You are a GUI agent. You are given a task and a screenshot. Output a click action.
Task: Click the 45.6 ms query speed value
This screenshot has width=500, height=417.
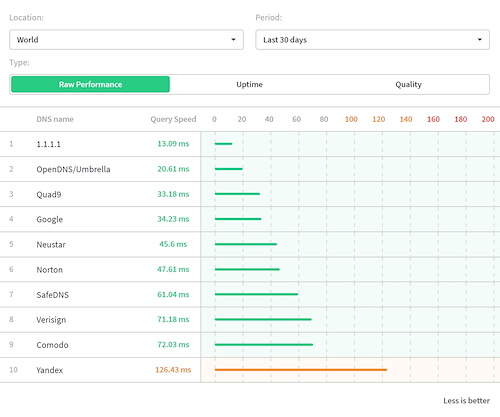[173, 244]
